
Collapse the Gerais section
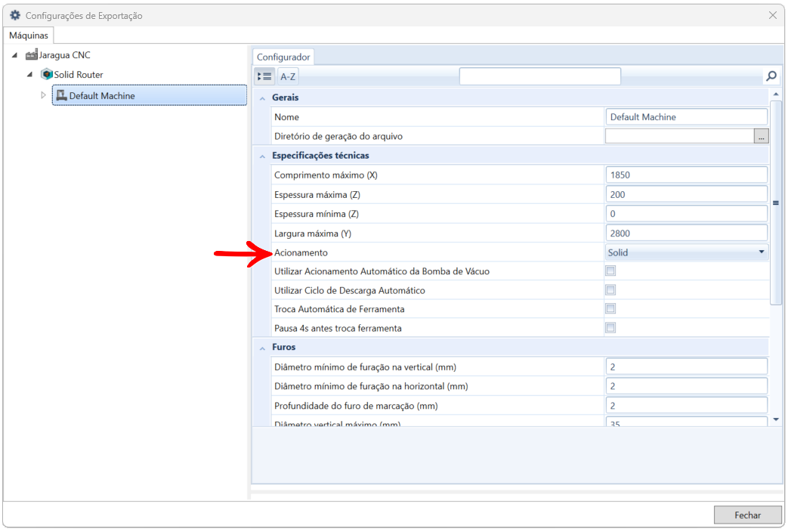[262, 98]
